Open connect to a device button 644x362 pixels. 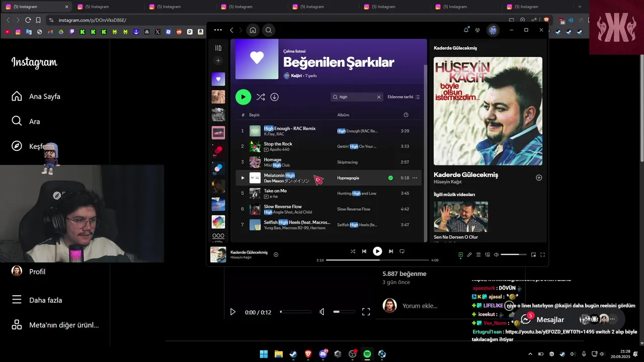pyautogui.click(x=488, y=255)
